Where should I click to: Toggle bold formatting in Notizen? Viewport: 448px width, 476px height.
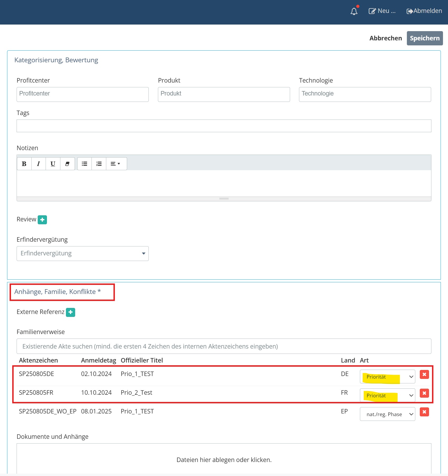(x=24, y=164)
